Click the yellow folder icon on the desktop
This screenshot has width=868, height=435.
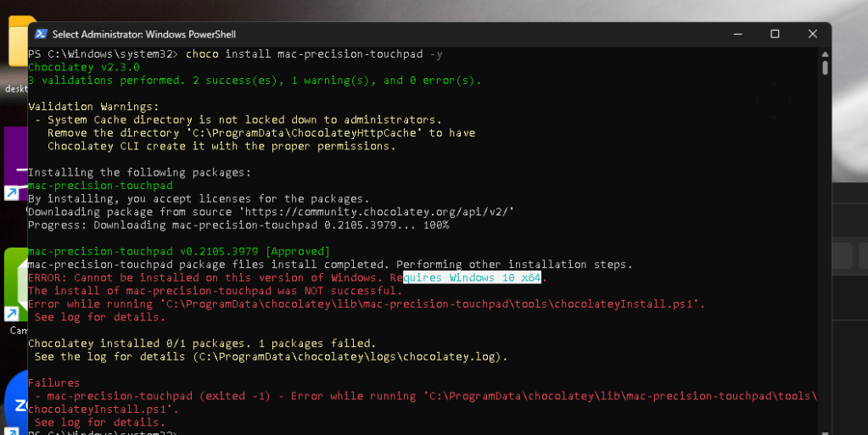17,43
